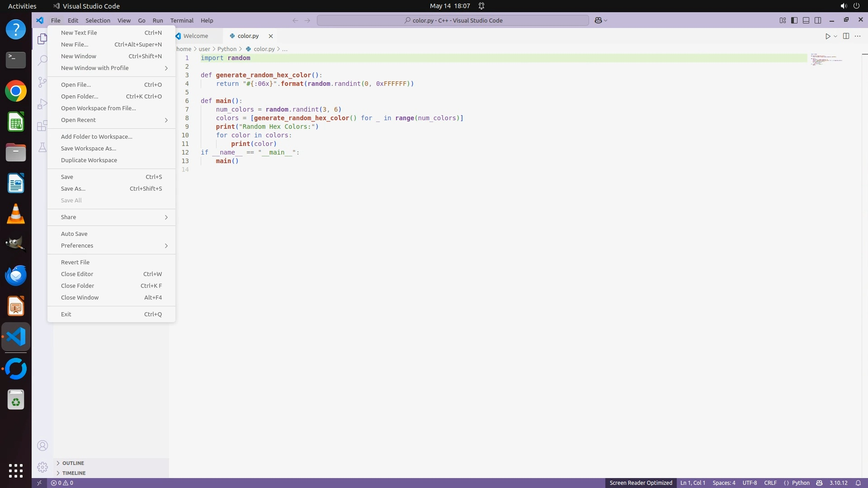Click Python language mode in status bar
The width and height of the screenshot is (868, 488).
pyautogui.click(x=800, y=483)
